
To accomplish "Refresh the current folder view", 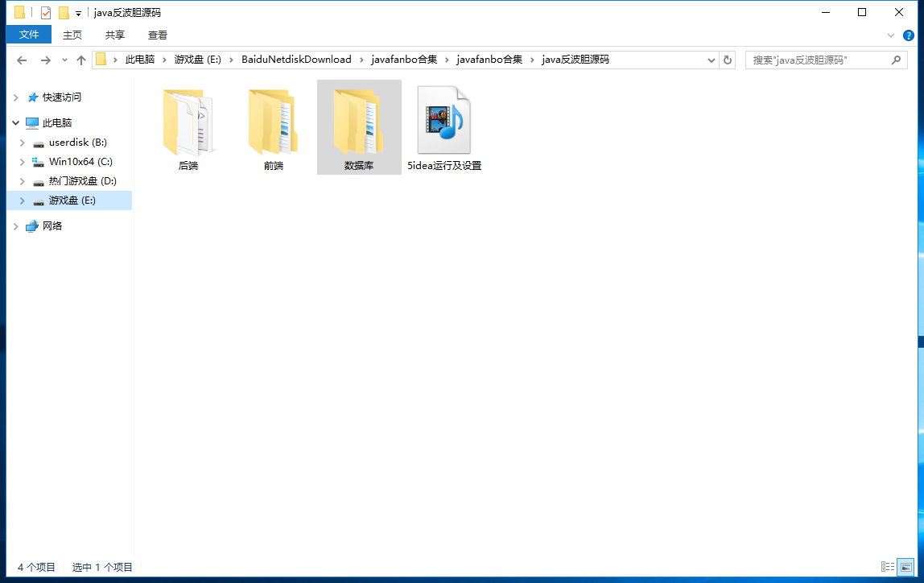I will pos(727,60).
